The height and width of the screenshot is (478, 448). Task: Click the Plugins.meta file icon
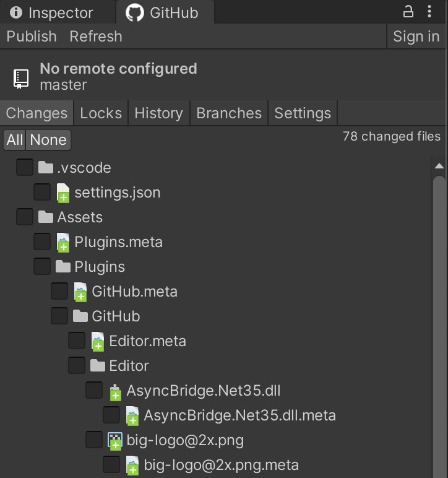point(63,242)
